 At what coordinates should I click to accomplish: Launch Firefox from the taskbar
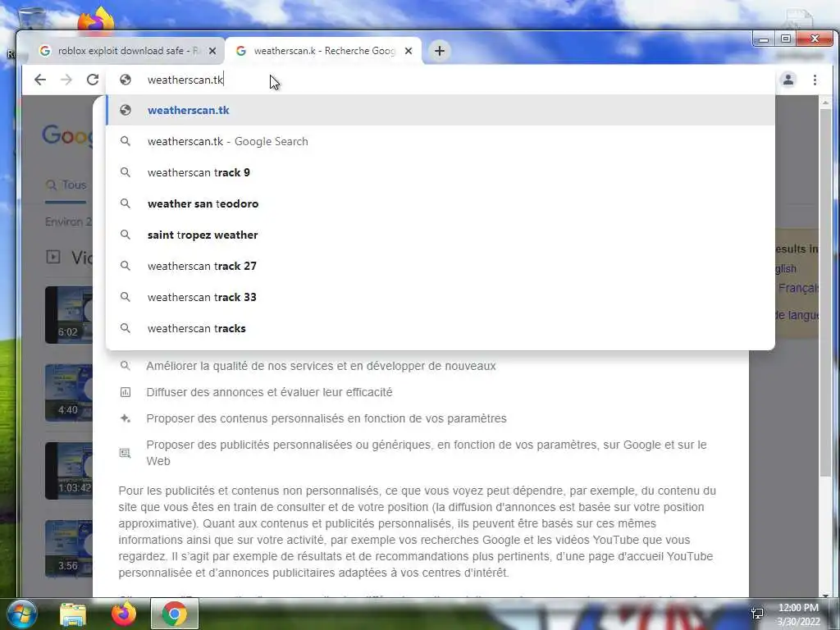pos(124,614)
